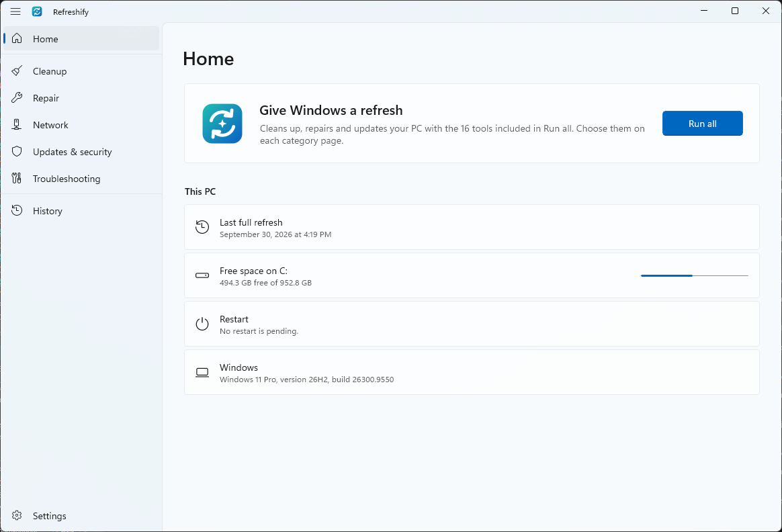Open the Troubleshooting page
Image resolution: width=782 pixels, height=532 pixels.
81,179
